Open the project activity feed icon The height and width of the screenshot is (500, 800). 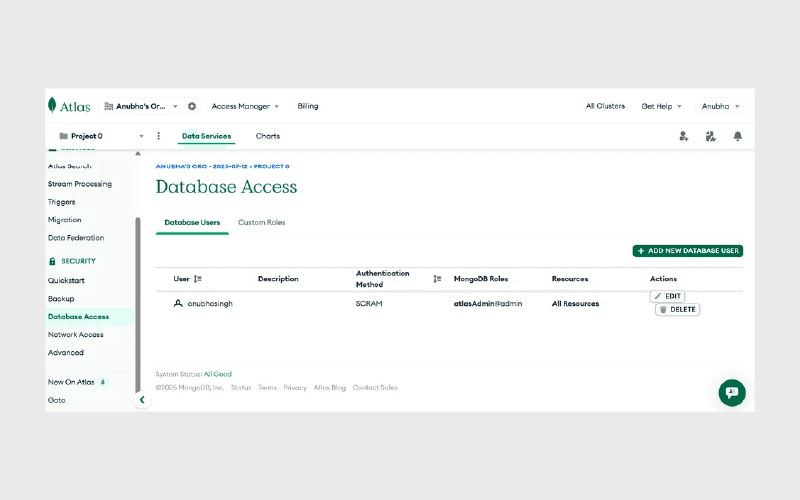711,136
